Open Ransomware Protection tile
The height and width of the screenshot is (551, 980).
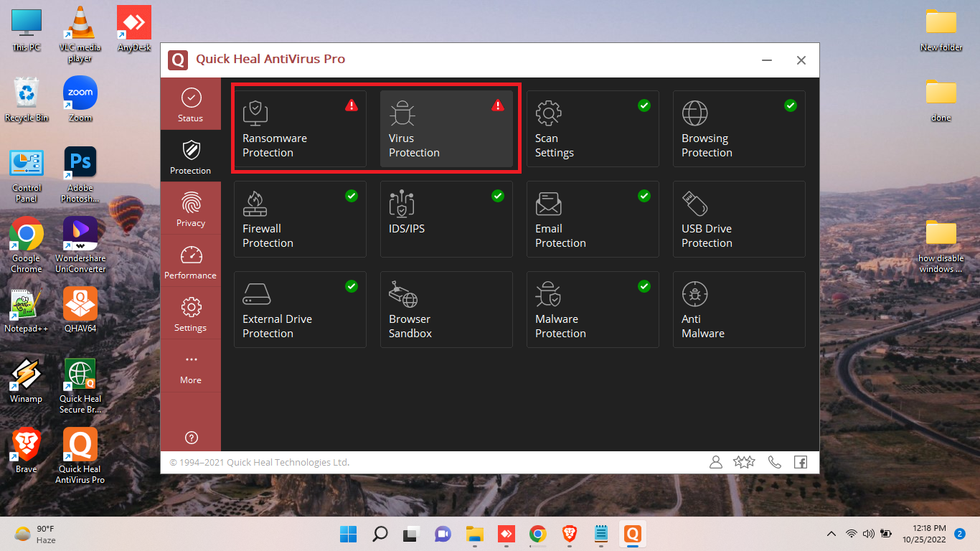(x=300, y=129)
